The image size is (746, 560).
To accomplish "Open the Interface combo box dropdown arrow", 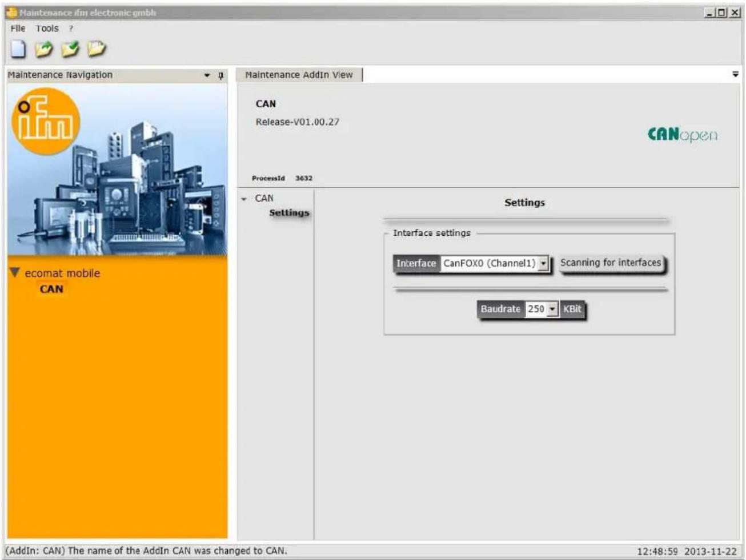I will (544, 263).
